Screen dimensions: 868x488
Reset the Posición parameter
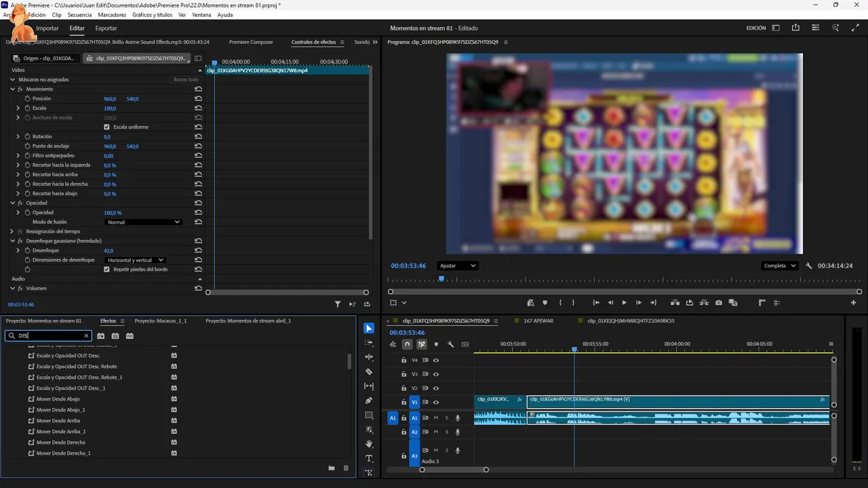198,99
